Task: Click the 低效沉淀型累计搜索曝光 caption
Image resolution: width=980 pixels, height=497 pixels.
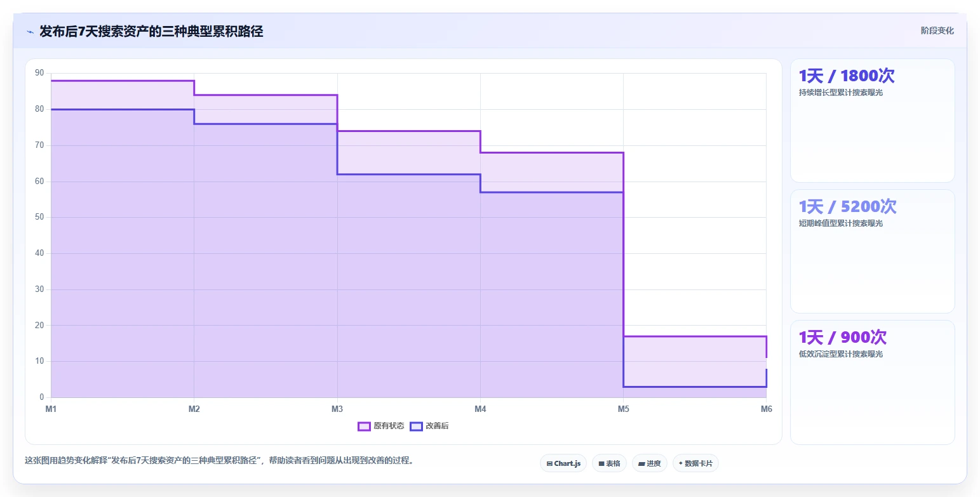Action: 841,354
